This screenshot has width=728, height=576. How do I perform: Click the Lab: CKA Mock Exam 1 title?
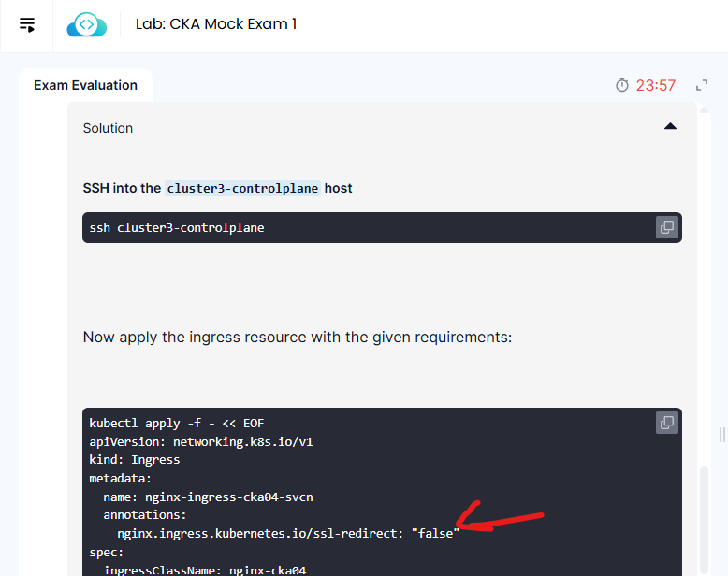click(216, 24)
